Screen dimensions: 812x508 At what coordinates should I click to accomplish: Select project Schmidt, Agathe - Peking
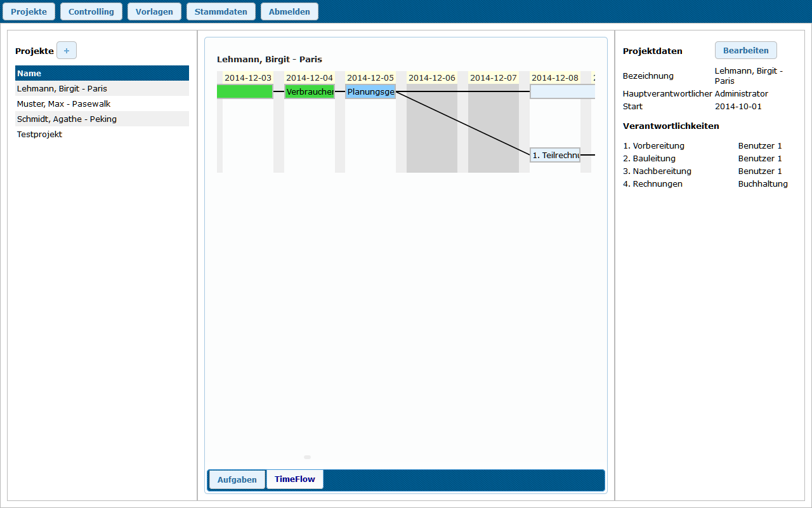(67, 119)
